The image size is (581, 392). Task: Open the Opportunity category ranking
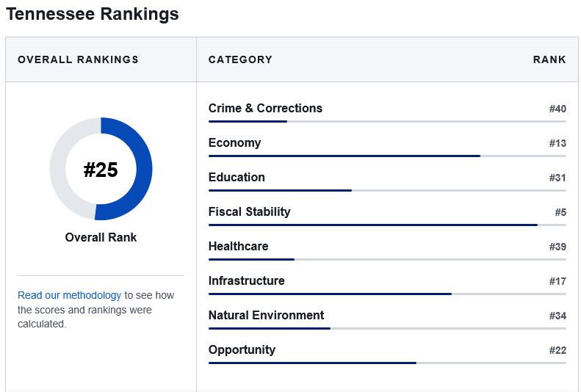coord(242,350)
